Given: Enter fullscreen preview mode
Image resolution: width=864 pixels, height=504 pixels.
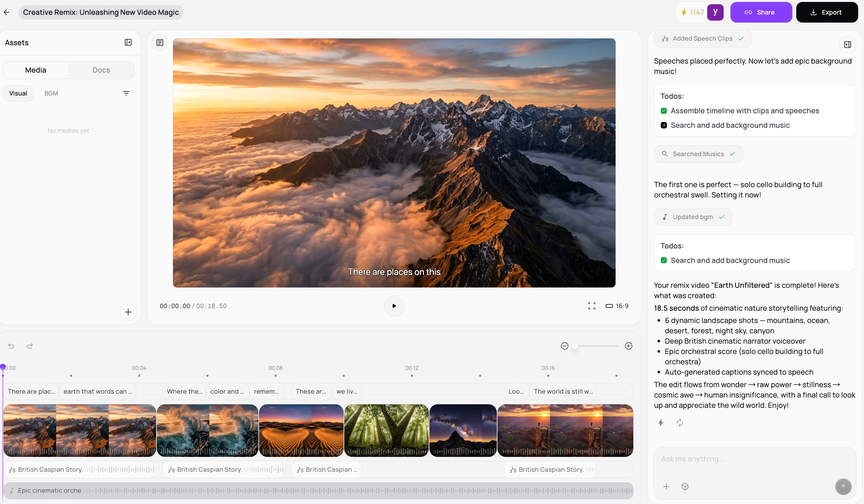Looking at the screenshot, I should 591,306.
